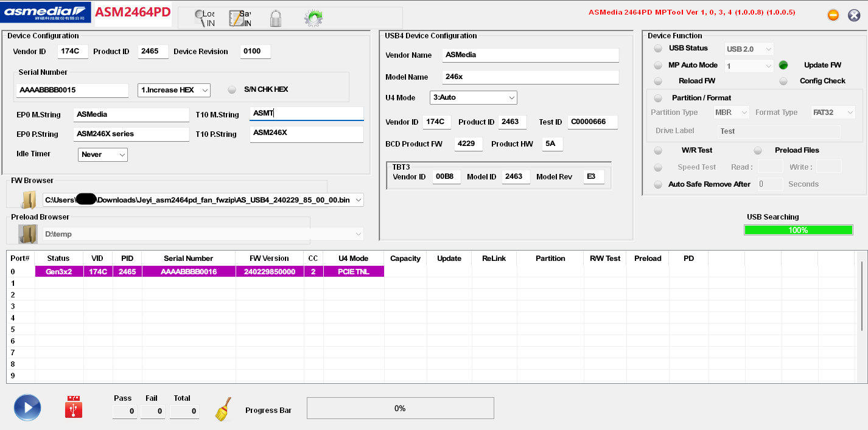Viewport: 868px width, 430px height.
Task: Enable the Reload FW option
Action: [658, 81]
